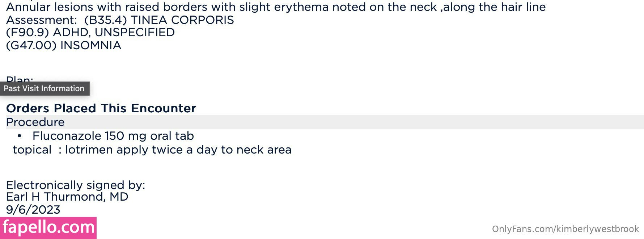The height and width of the screenshot is (239, 644).
Task: Select the Earl H Thurmond, MD signature
Action: coord(67,197)
